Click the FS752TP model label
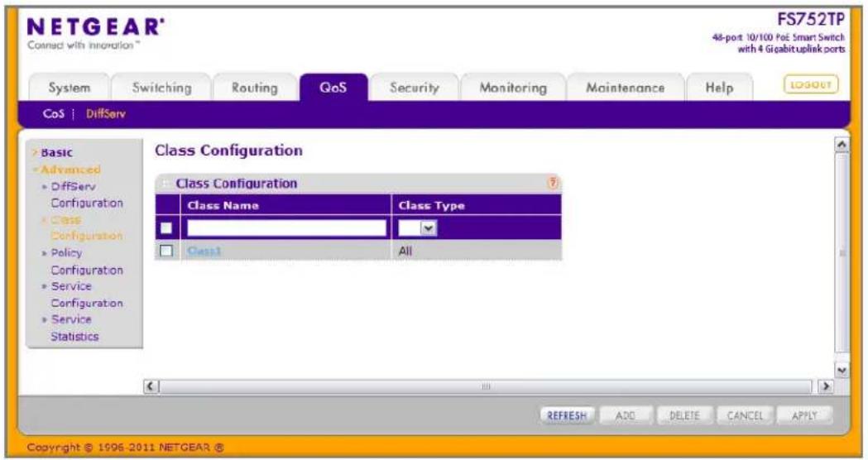The width and height of the screenshot is (868, 460). (x=811, y=19)
